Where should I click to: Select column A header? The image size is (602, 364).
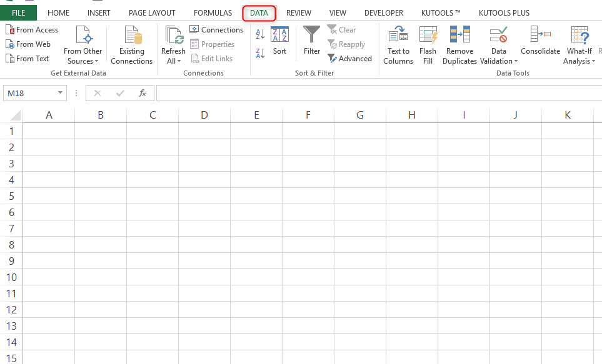pyautogui.click(x=49, y=115)
